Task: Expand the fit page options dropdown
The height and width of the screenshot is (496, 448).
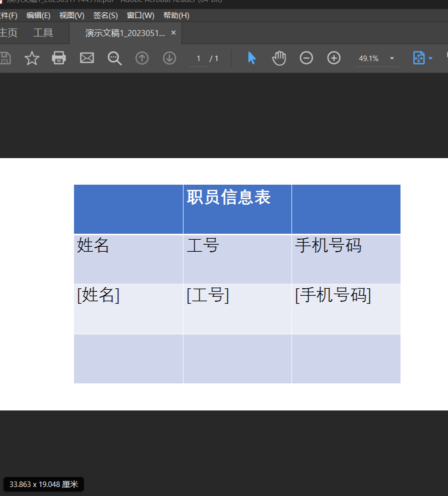Action: tap(430, 59)
